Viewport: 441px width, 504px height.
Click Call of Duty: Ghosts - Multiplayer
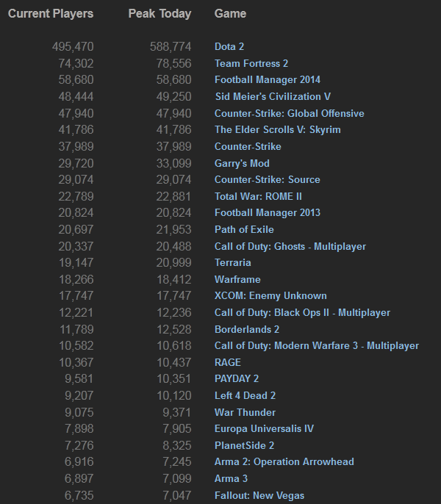[290, 246]
